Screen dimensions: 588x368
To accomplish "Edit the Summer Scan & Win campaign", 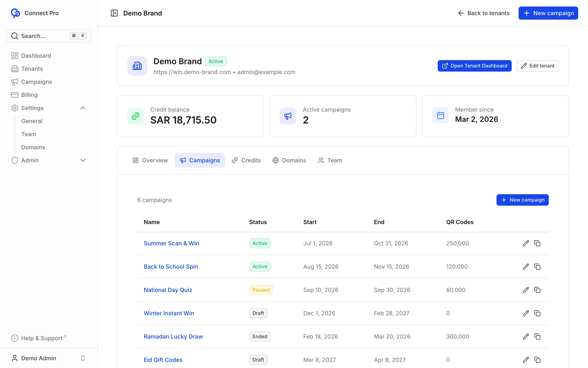I will pyautogui.click(x=526, y=243).
